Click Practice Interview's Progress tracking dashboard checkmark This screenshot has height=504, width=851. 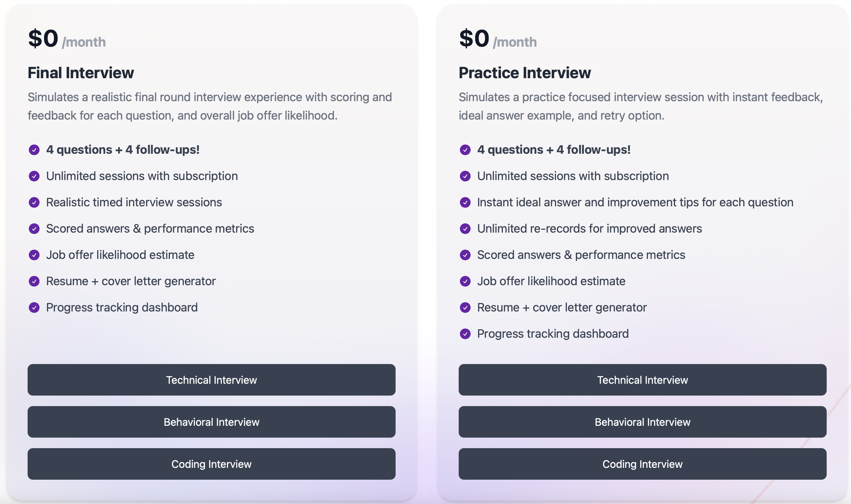point(465,334)
